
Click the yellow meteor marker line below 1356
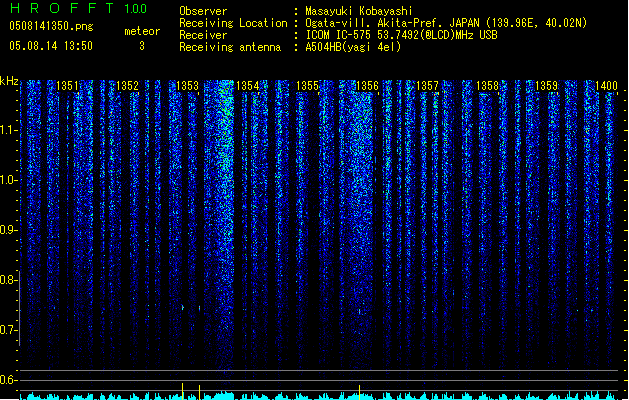[x=359, y=392]
